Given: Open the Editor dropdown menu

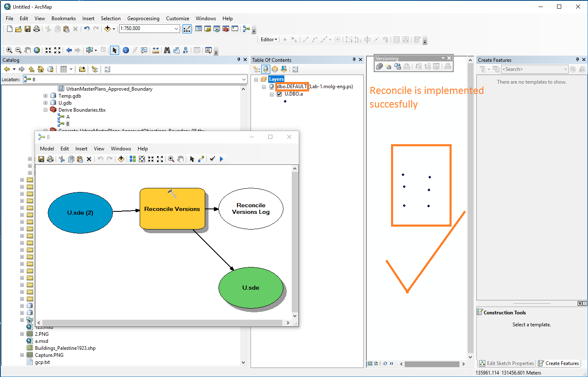Looking at the screenshot, I should (269, 40).
